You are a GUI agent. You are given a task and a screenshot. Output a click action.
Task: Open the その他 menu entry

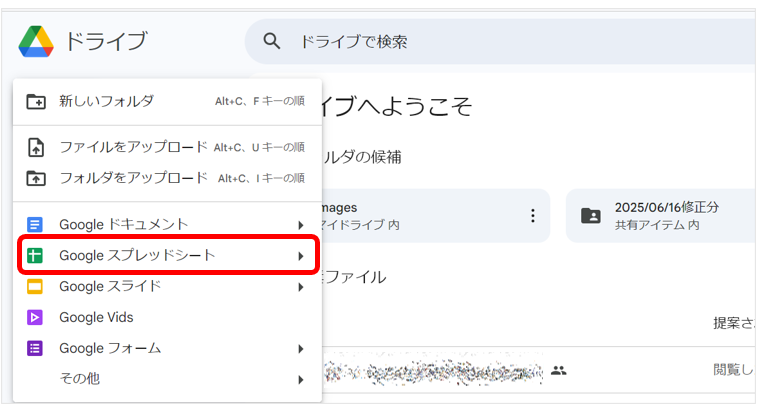tap(167, 378)
